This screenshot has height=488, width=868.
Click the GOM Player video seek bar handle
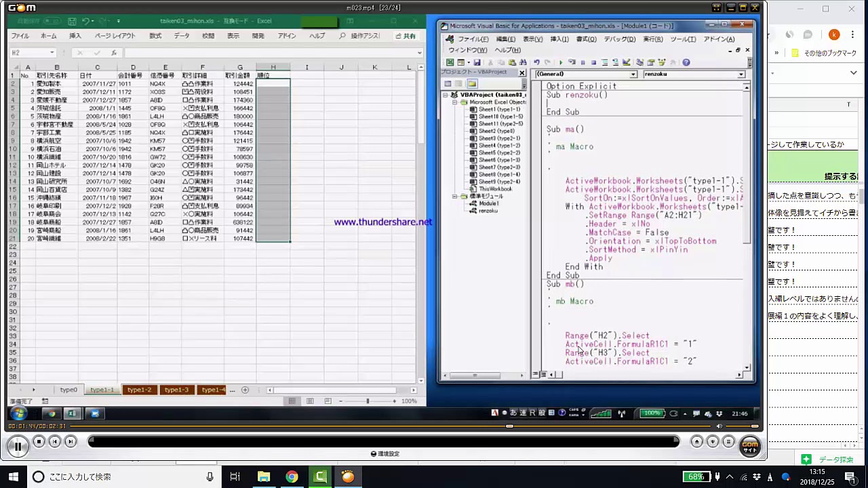509,426
